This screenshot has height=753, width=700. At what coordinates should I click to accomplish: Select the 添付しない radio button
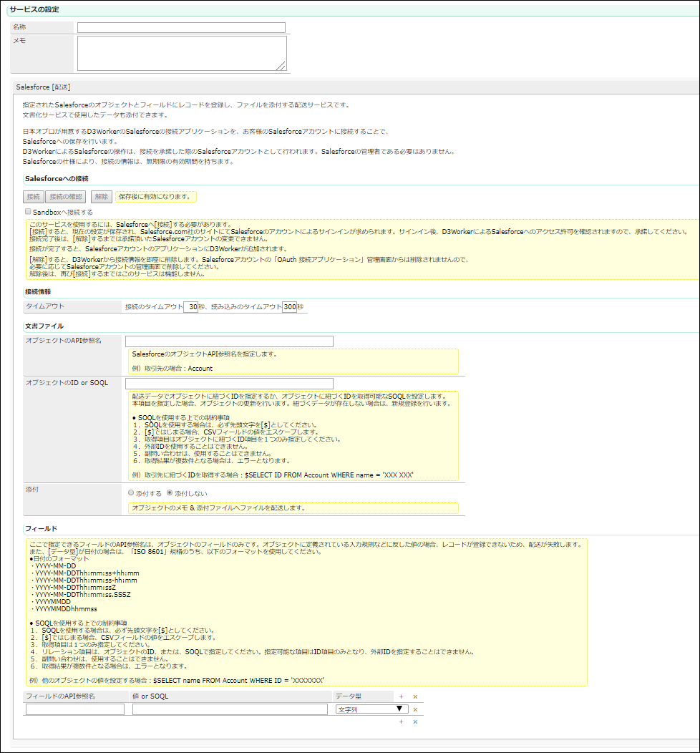tap(170, 492)
